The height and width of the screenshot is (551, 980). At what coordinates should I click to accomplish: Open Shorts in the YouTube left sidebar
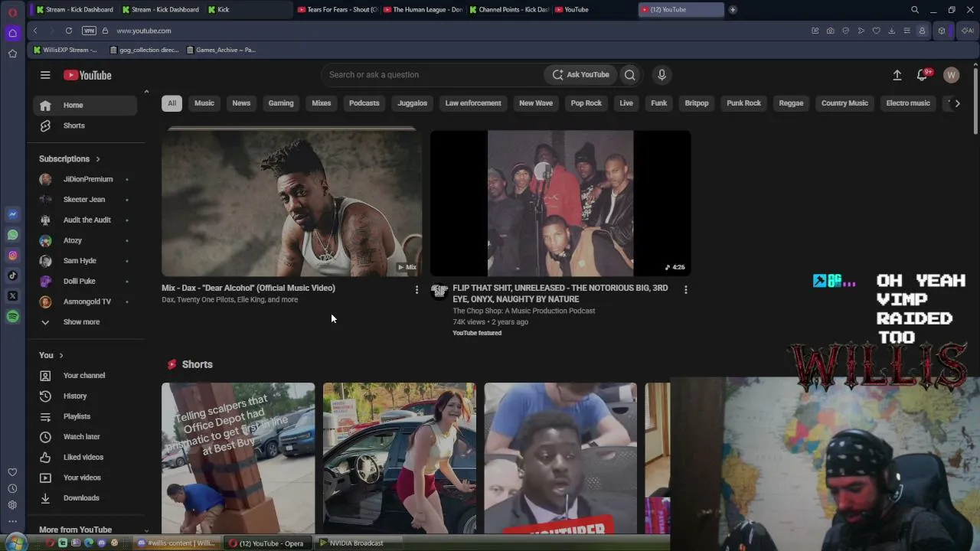(x=85, y=126)
